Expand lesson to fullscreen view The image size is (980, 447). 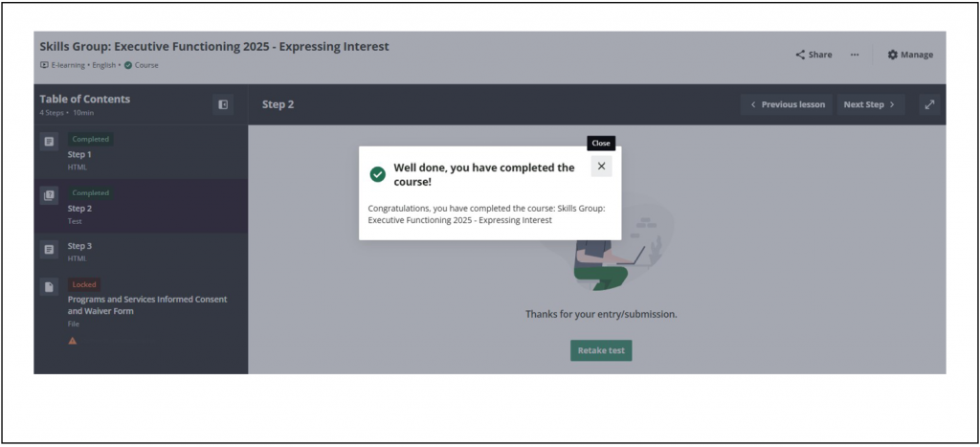929,104
